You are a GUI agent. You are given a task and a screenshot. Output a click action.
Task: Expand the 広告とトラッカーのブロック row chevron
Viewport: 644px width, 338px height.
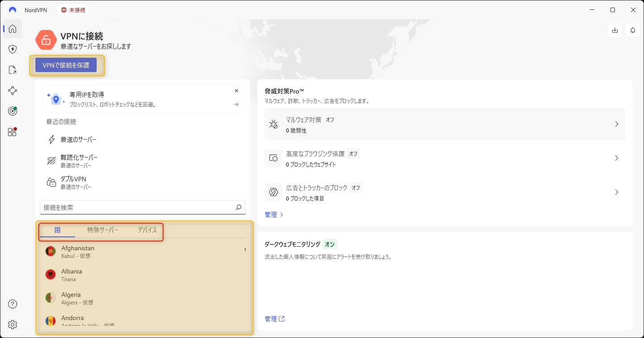point(616,192)
